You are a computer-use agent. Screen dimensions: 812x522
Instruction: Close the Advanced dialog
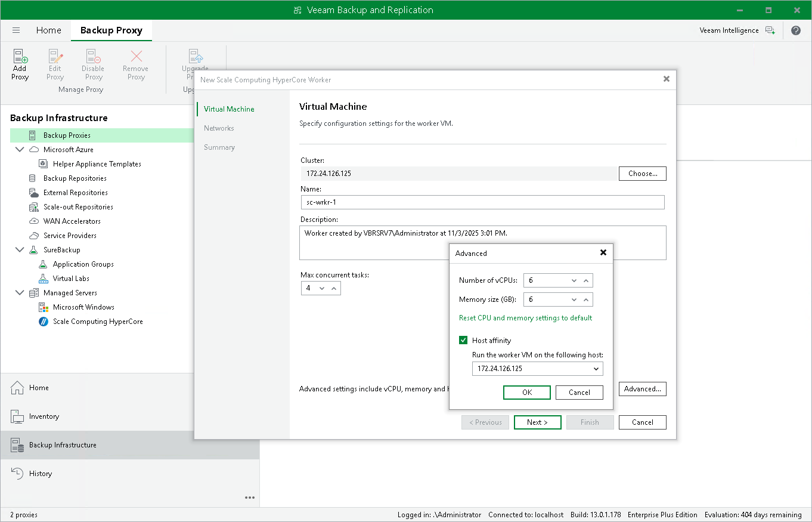pos(603,253)
